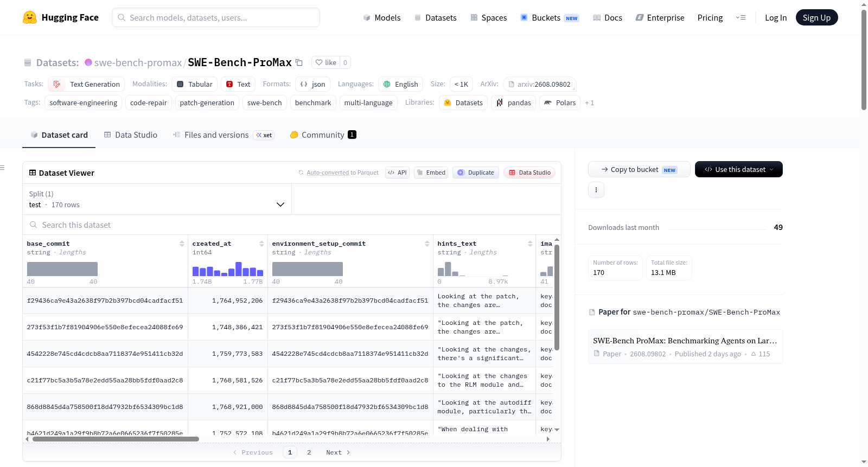Open the Docs page
868x467 pixels.
[608, 18]
